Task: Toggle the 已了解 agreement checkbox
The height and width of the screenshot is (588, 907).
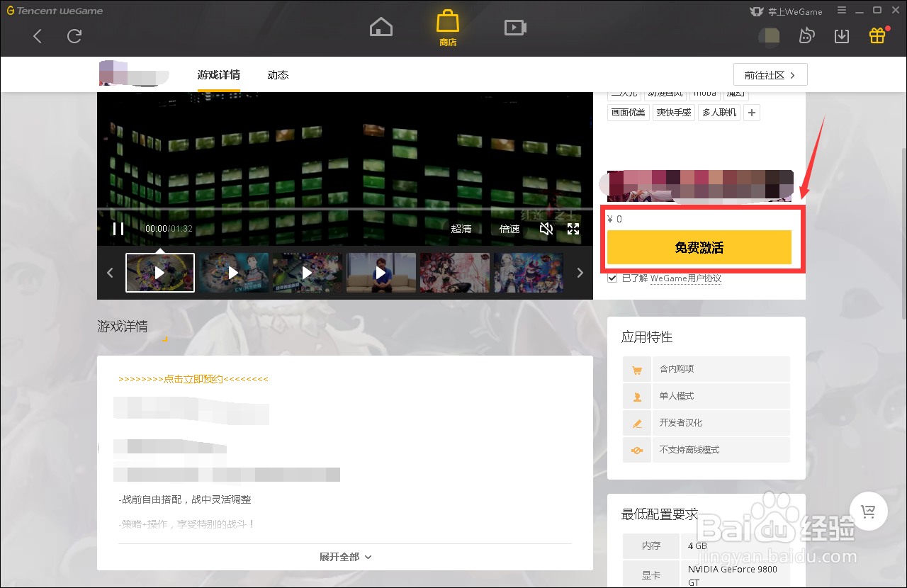Action: tap(612, 278)
